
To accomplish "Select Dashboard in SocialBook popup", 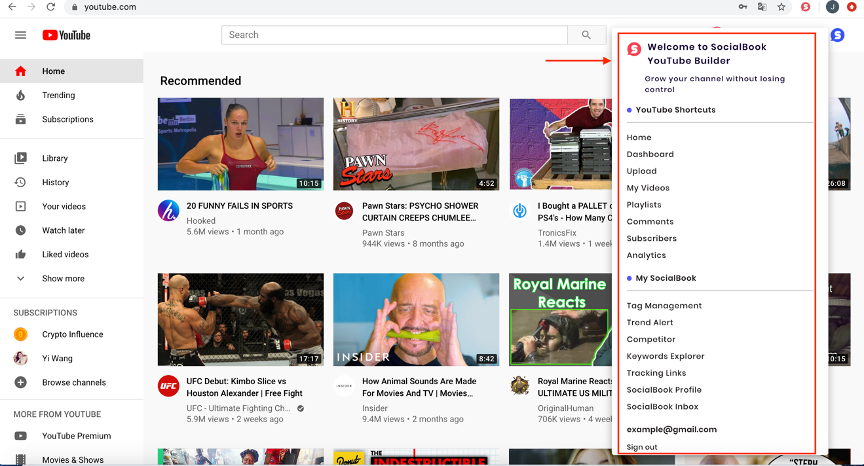I will 650,154.
